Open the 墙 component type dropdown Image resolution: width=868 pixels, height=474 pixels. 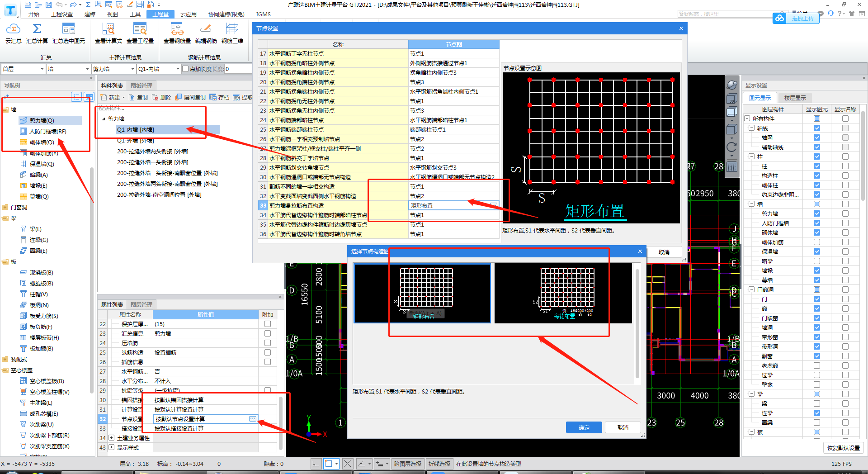68,69
